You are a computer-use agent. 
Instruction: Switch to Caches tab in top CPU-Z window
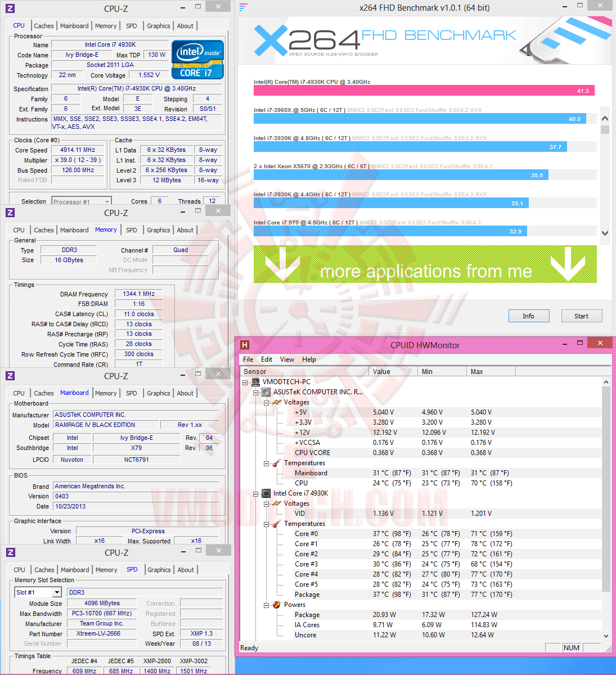[x=44, y=26]
